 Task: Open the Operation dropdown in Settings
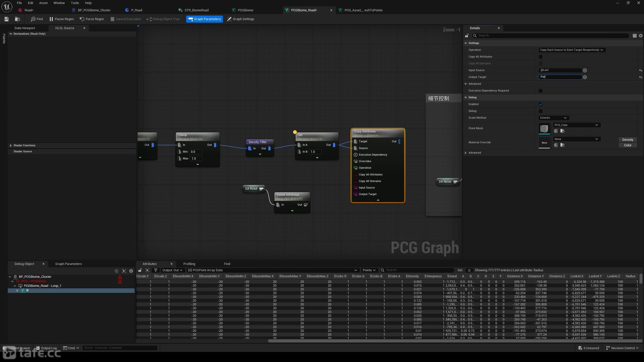click(572, 50)
